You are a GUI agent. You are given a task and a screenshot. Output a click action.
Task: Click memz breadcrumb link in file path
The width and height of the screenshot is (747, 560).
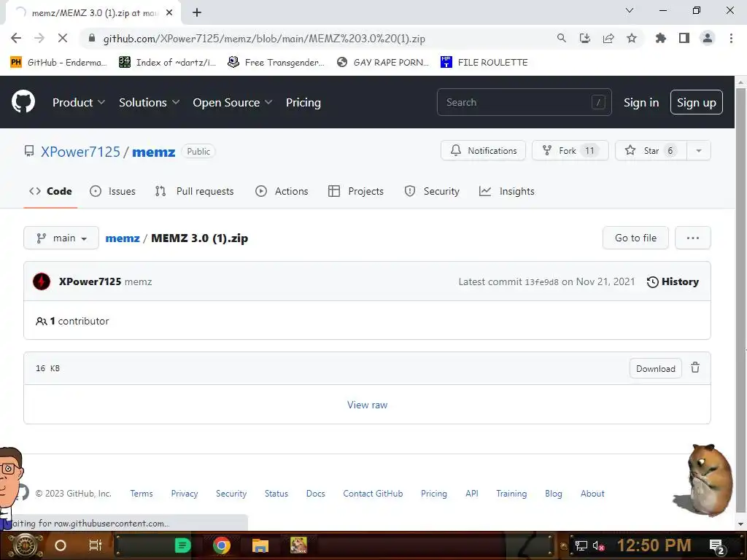pos(123,238)
